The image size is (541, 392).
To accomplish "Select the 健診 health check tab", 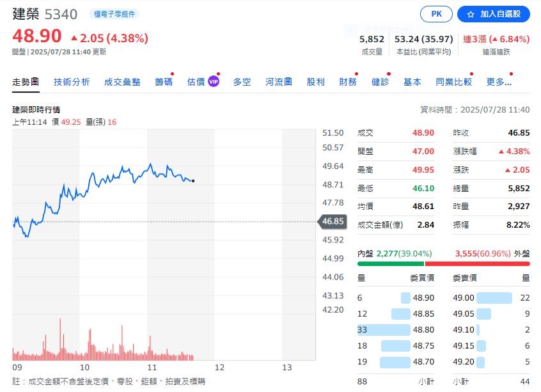I will click(x=379, y=82).
